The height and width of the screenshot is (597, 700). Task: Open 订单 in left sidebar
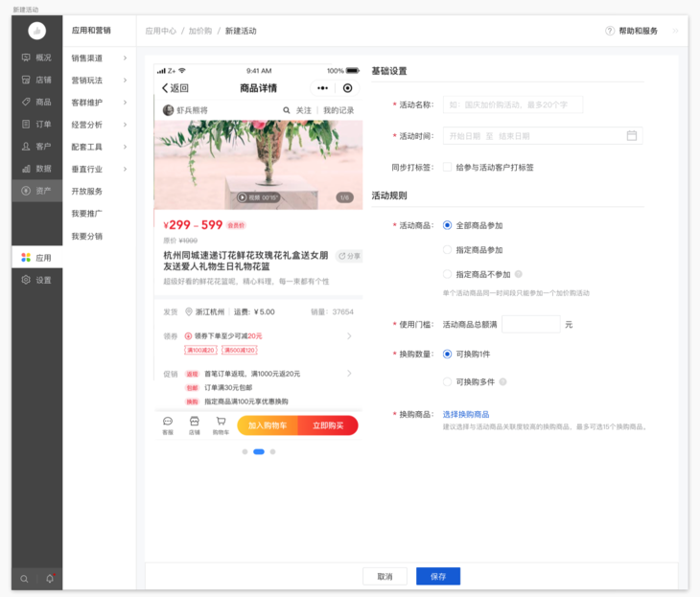click(36, 125)
